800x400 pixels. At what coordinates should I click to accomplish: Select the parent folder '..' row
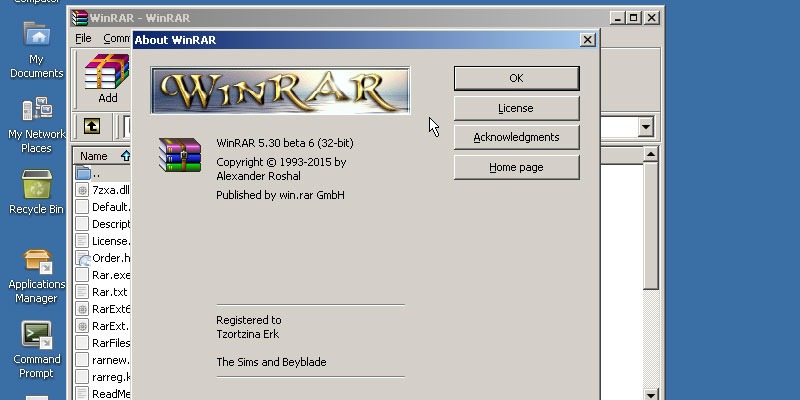[x=102, y=173]
